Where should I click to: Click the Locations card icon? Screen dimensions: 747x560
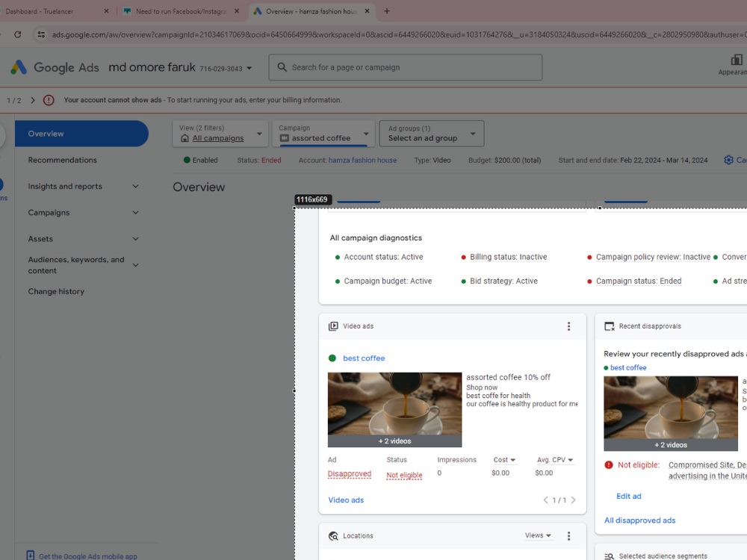click(333, 535)
